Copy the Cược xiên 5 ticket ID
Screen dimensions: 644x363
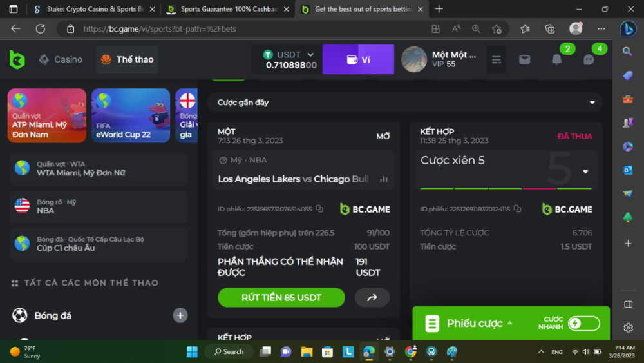pos(517,209)
